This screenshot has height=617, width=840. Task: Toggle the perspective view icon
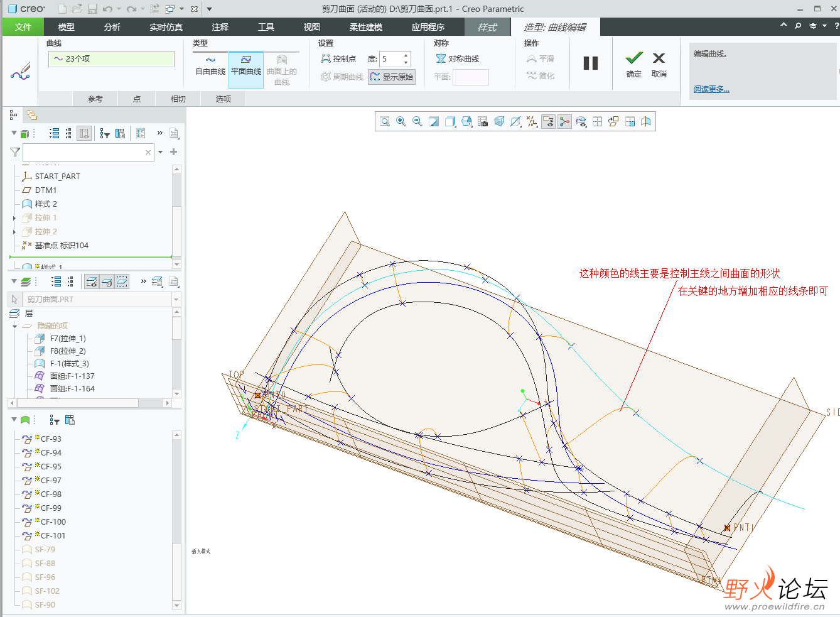click(x=499, y=121)
